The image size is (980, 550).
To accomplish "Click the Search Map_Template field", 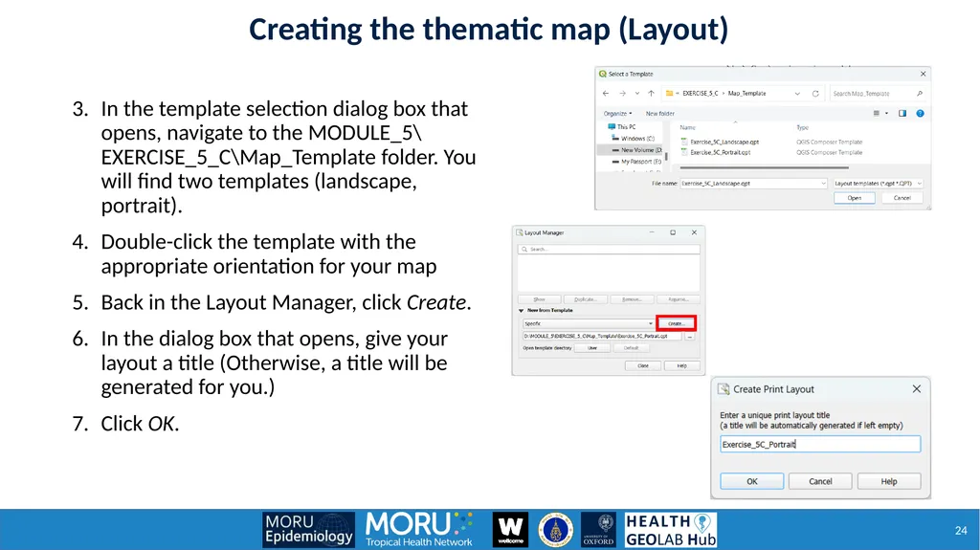I will click(x=877, y=93).
